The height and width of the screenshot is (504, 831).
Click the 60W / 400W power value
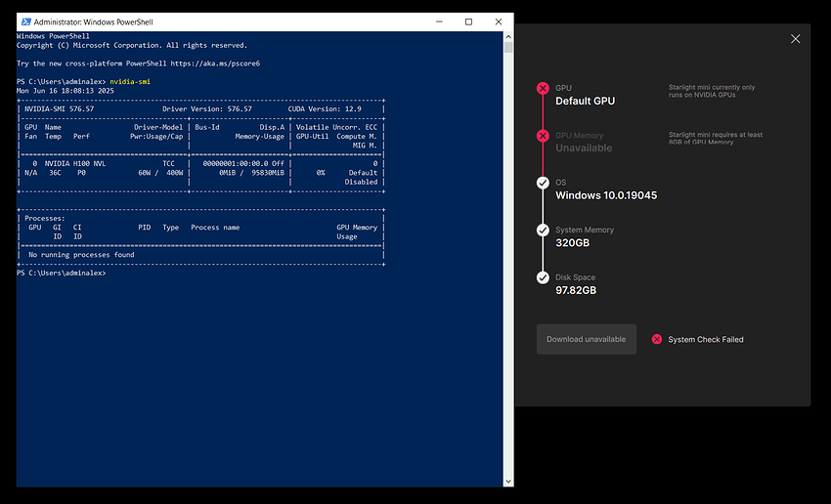(x=160, y=173)
